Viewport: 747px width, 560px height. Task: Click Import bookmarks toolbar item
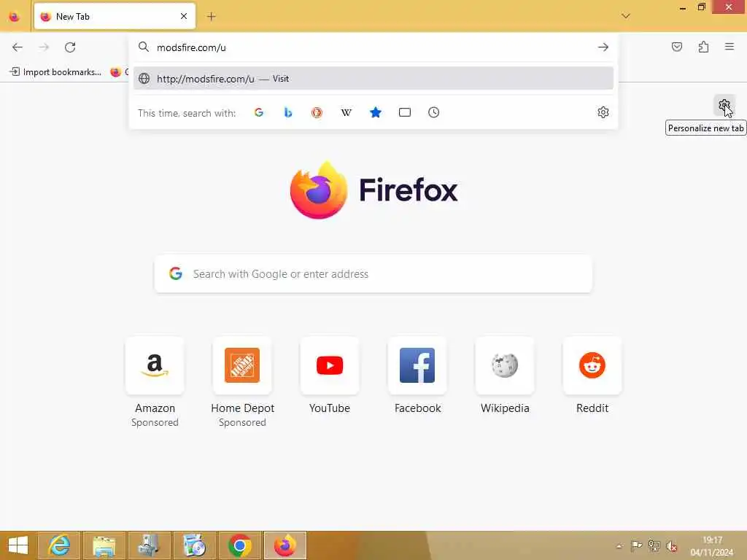point(55,72)
